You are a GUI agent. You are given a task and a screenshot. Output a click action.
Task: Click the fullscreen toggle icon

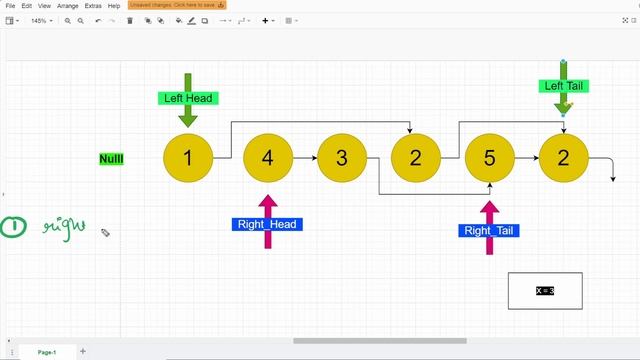coord(625,20)
